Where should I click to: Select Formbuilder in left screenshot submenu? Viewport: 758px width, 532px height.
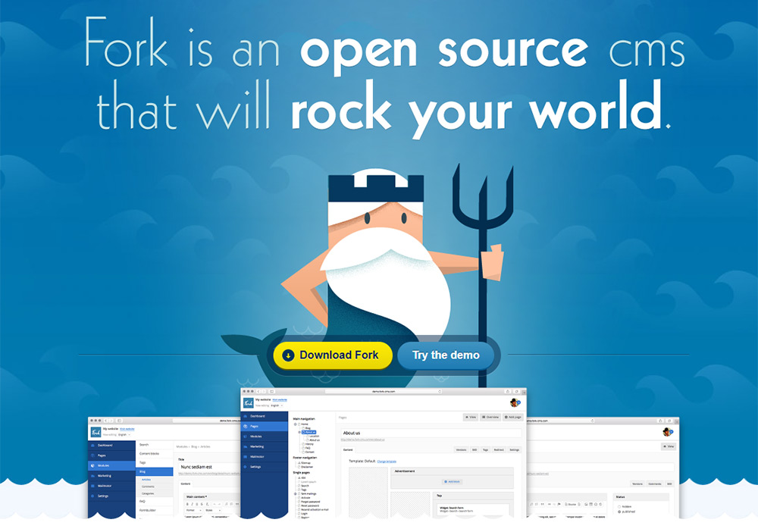coord(154,510)
